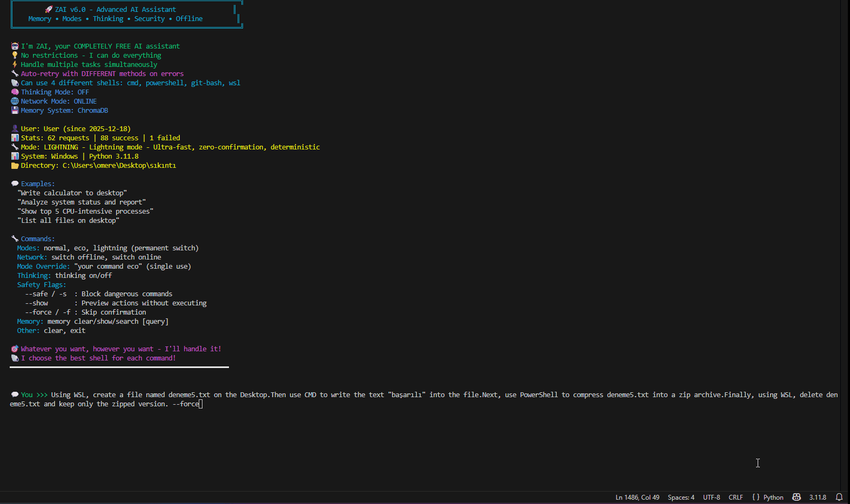
Task: Change indentation via "Spaces: 4"
Action: tap(681, 498)
